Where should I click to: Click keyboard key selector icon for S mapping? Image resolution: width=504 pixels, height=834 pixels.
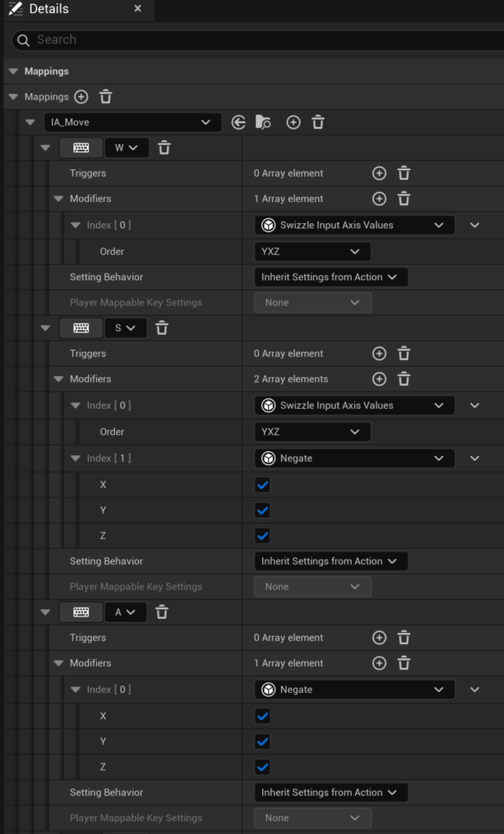click(x=81, y=327)
